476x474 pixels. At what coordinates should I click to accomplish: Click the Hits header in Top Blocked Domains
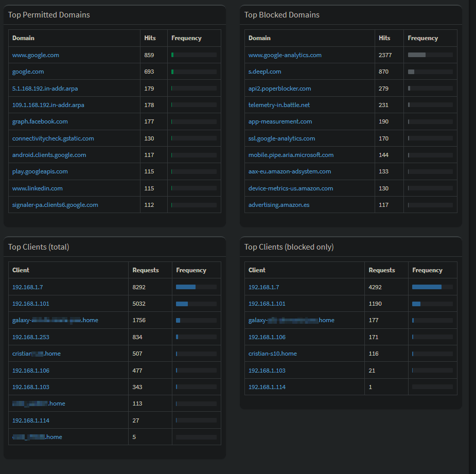point(384,38)
